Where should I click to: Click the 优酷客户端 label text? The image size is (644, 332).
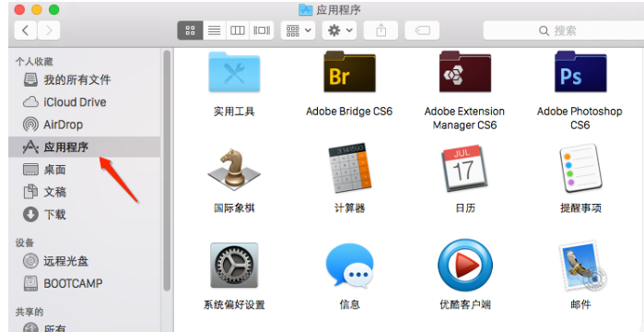[465, 304]
